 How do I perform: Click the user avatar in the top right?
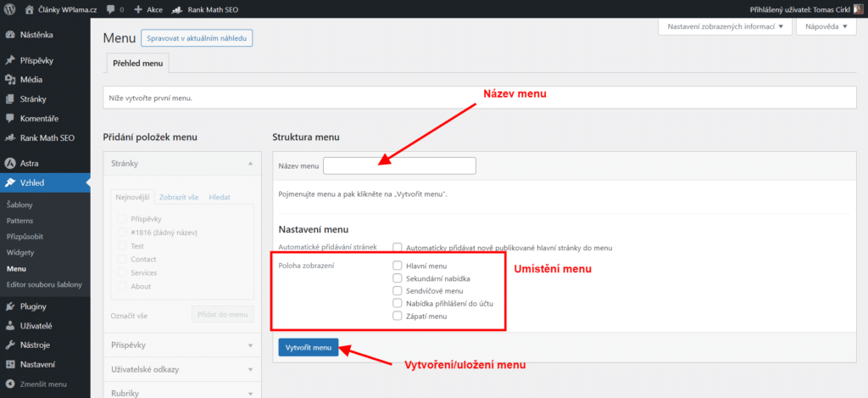(x=858, y=9)
